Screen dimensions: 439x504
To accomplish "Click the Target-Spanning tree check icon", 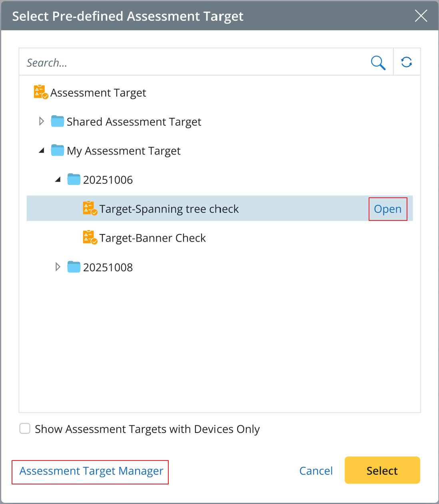I will [x=90, y=208].
